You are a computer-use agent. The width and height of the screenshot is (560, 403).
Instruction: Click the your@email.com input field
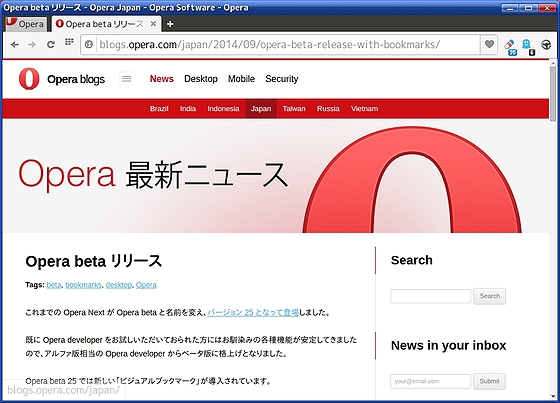(x=431, y=381)
